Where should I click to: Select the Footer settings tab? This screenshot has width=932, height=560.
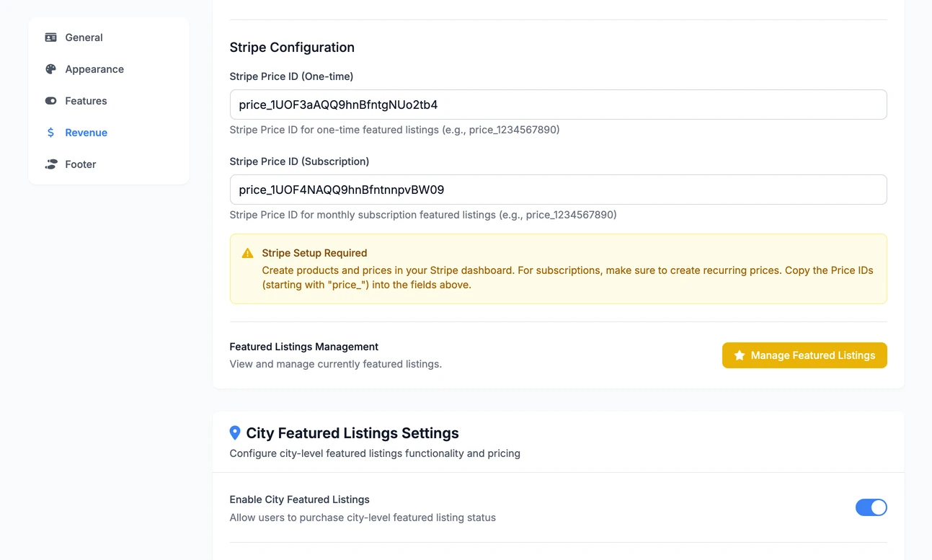tap(109, 164)
